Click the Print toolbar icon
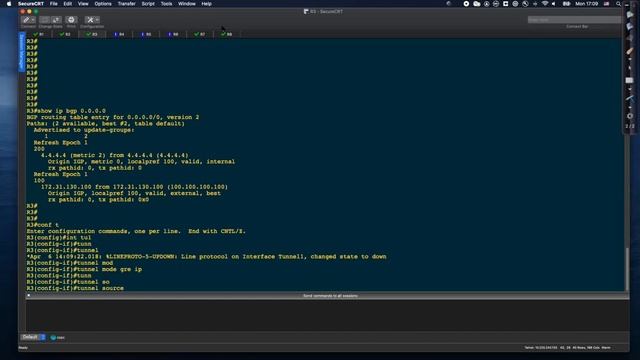Screen dimensions: 640x360 pos(71,20)
